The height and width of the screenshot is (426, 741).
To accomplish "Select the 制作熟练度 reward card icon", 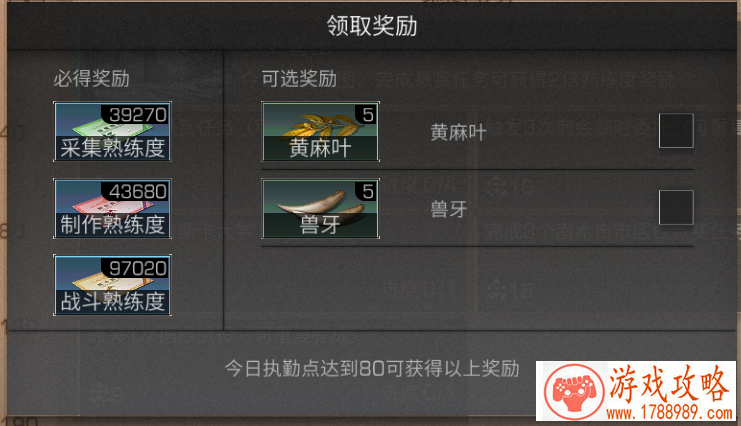I will [x=112, y=209].
